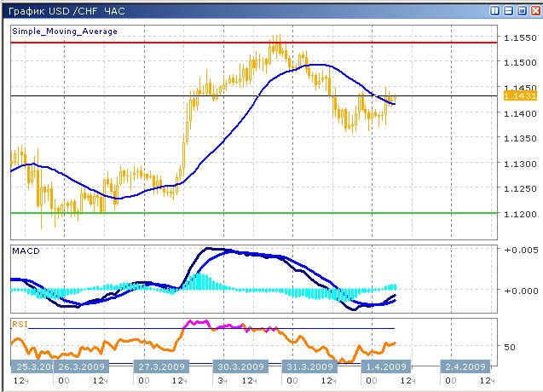Click the red resistance line near 1.1550
Viewport: 543px width, 392px height.
point(256,43)
